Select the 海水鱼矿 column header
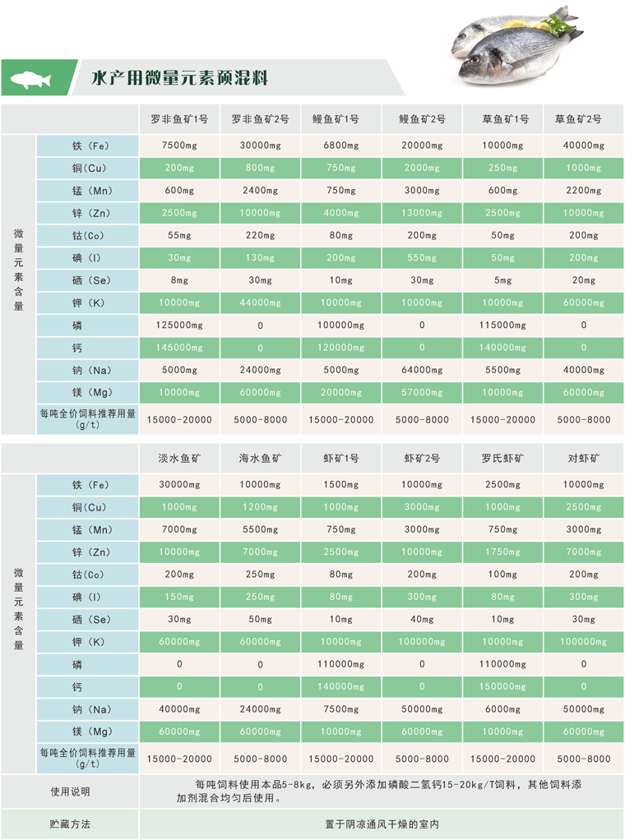Image resolution: width=625 pixels, height=840 pixels. click(260, 458)
